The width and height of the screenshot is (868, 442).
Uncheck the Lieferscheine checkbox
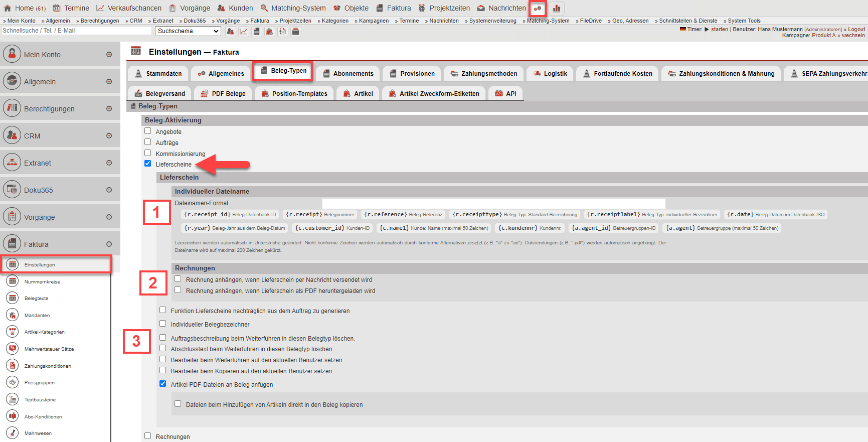point(148,164)
